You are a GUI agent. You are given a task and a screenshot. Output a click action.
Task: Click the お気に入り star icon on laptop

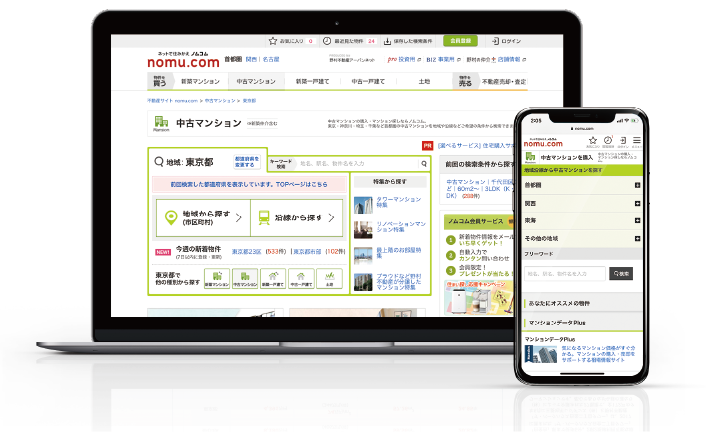[273, 42]
